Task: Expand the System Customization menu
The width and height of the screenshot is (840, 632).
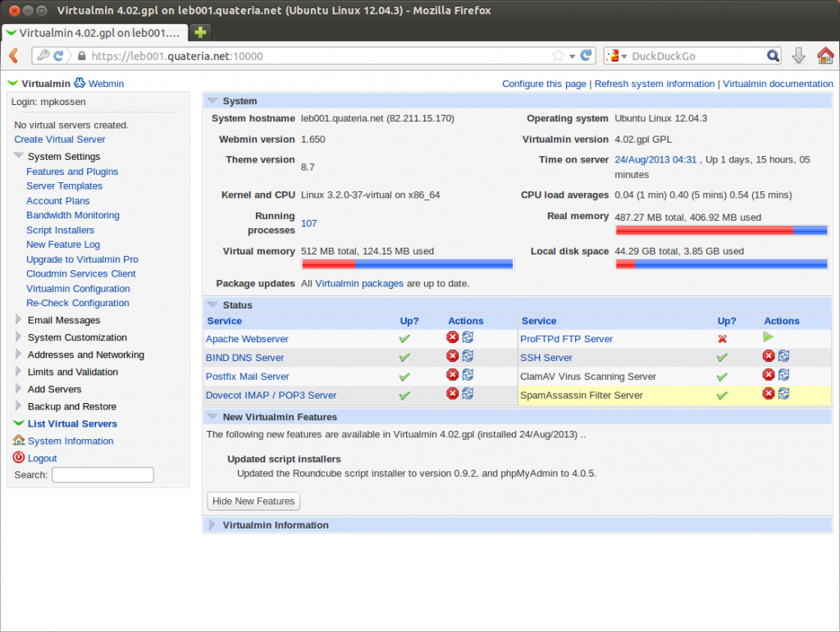Action: click(18, 337)
